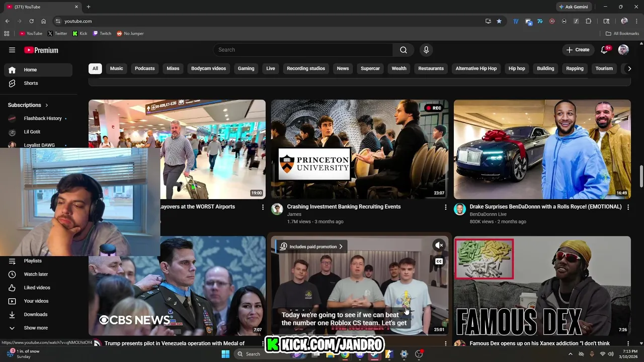Select the Alternative Hip Hop chip
This screenshot has width=644, height=362.
[x=476, y=68]
